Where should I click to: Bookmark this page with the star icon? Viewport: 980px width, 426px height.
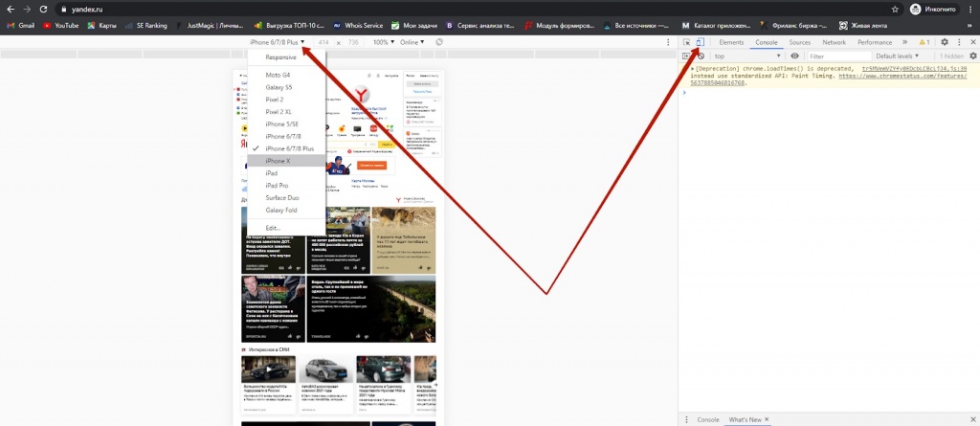tap(895, 10)
